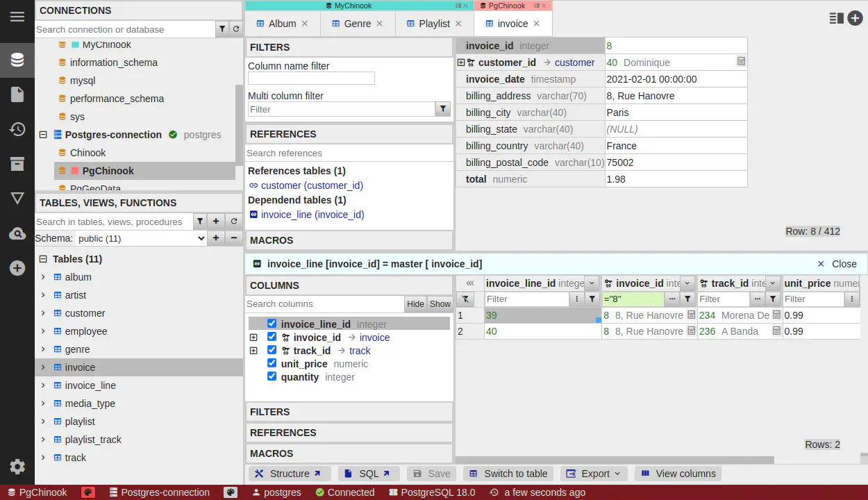Click the Column name filter input
Screen dimensions: 868x500
click(311, 78)
